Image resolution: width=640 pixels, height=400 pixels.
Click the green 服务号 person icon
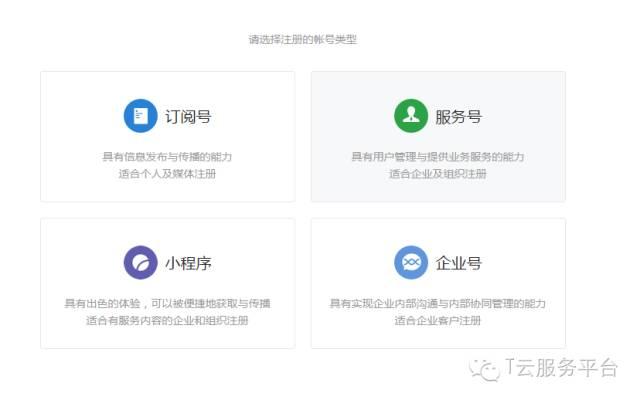point(411,116)
